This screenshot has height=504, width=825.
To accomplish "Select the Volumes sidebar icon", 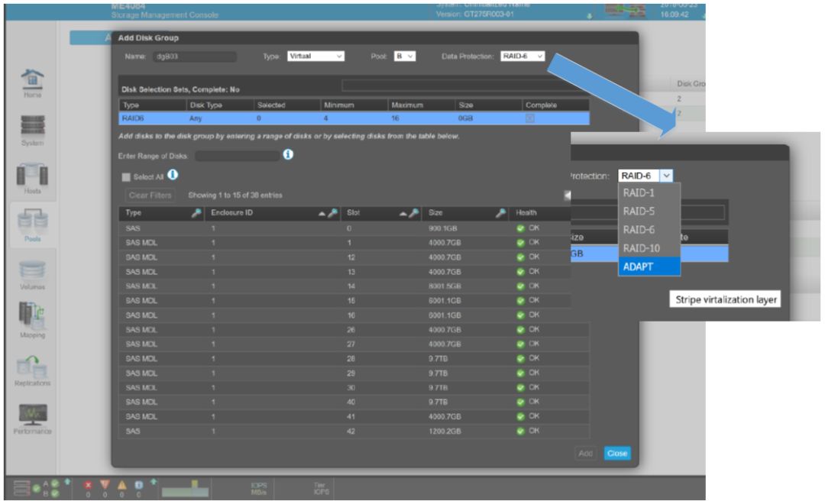I will tap(31, 272).
